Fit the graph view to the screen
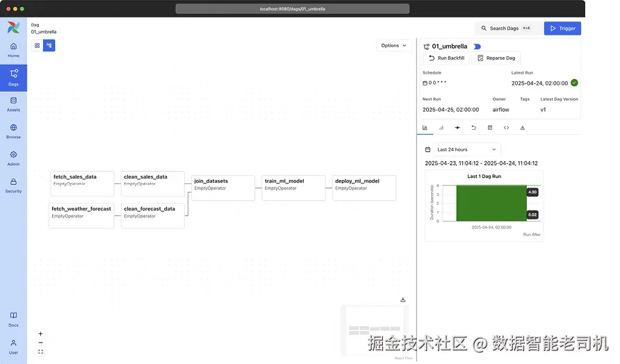 point(40,351)
